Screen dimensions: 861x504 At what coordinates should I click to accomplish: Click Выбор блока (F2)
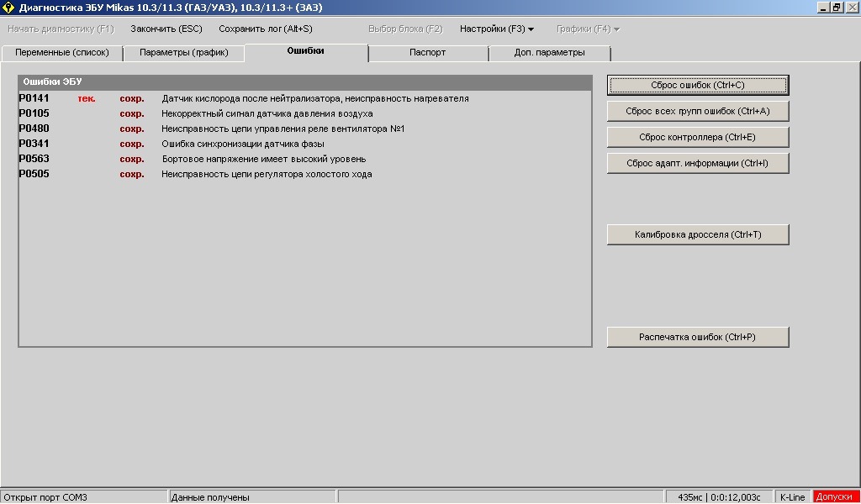tap(405, 29)
